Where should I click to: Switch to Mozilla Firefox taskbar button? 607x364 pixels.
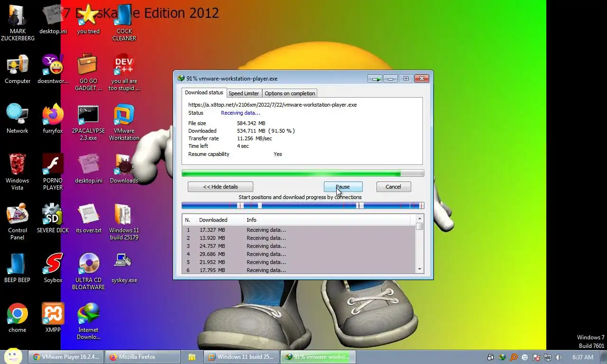point(143,357)
